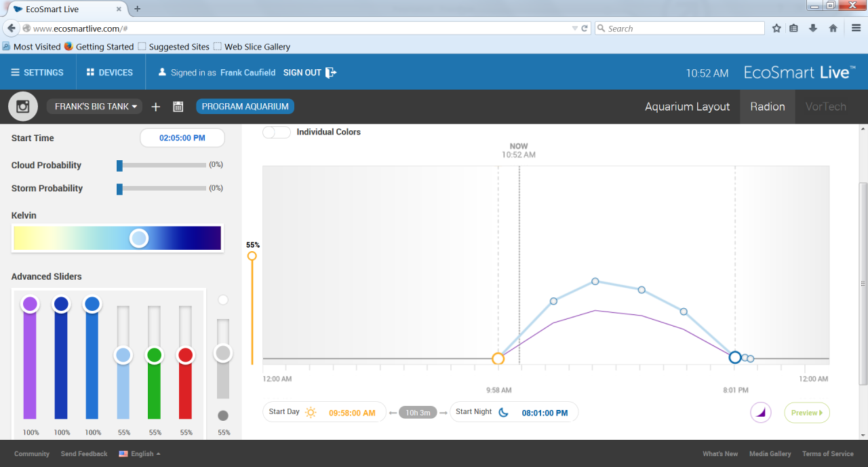The width and height of the screenshot is (868, 467).
Task: Bookmark this page with star icon
Action: 777,29
